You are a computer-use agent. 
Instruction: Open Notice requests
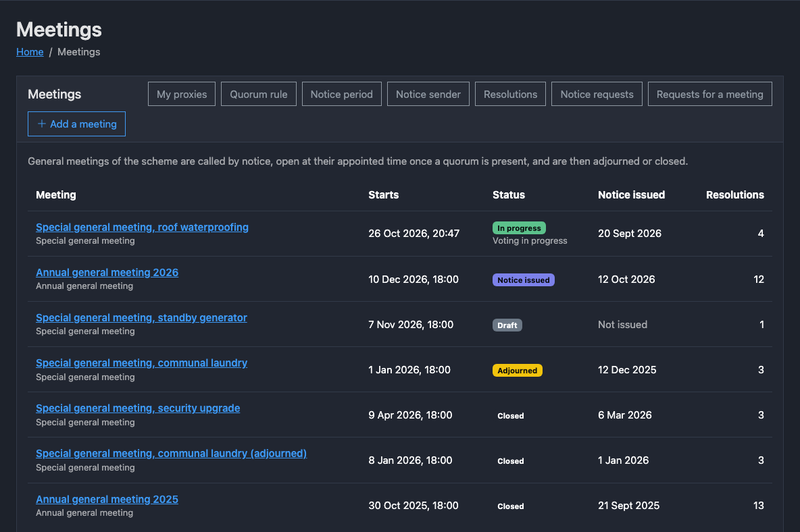coord(597,95)
